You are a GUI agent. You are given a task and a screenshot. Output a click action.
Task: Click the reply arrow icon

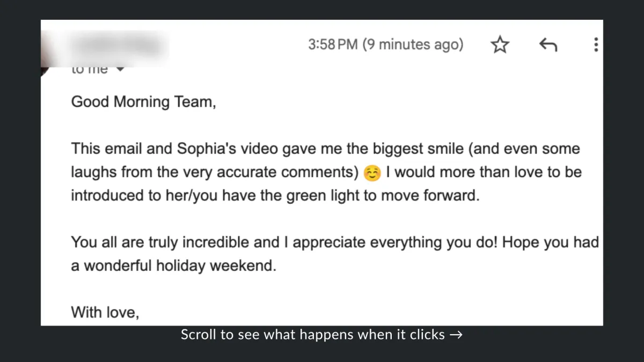pos(548,45)
